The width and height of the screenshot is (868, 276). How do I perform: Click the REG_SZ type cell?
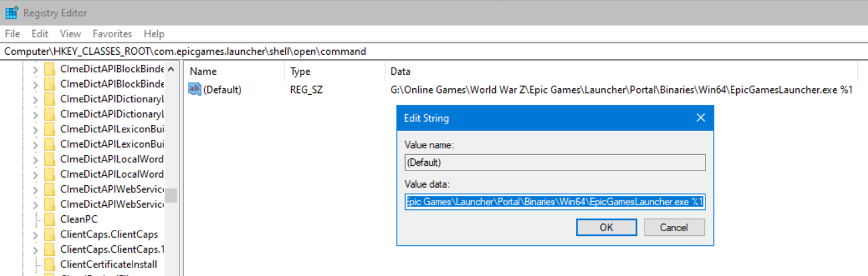coord(307,90)
